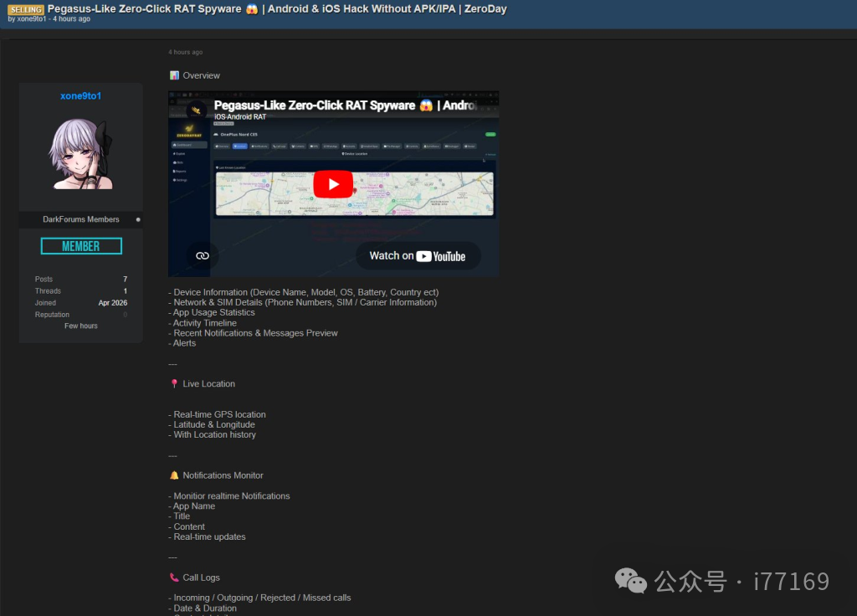Viewport: 857px width, 616px height.
Task: Open Reports in the dashboard sidebar
Action: pos(179,171)
